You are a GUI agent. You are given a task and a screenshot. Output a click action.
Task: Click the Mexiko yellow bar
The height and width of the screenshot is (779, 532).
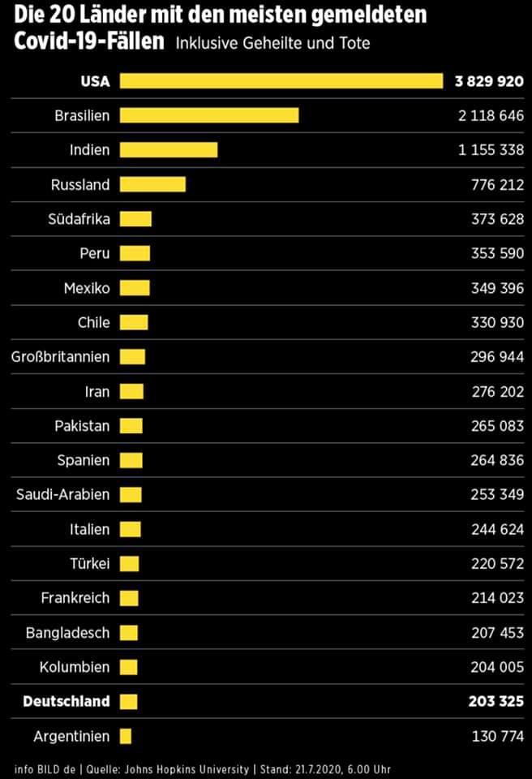(x=135, y=288)
